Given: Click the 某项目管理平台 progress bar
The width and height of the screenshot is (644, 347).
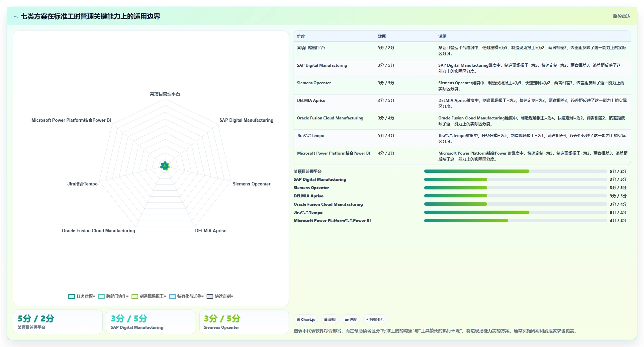Looking at the screenshot, I should click(515, 171).
